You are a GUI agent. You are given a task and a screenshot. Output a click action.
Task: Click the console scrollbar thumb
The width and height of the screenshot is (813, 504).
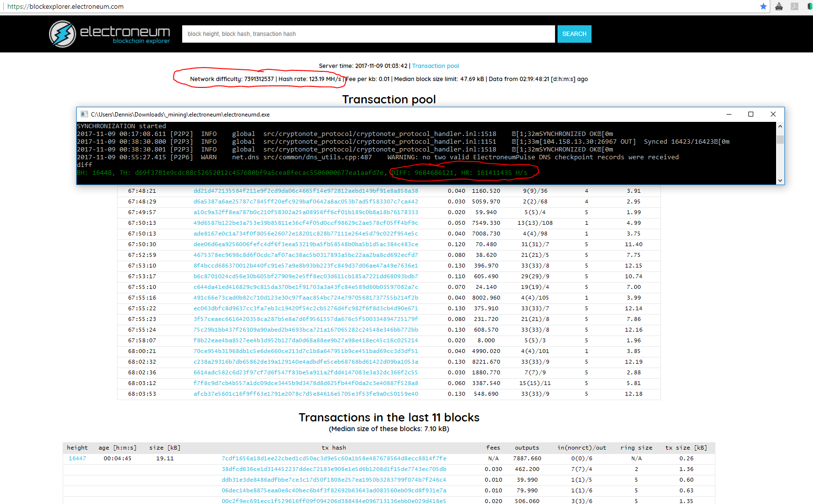pos(780,139)
